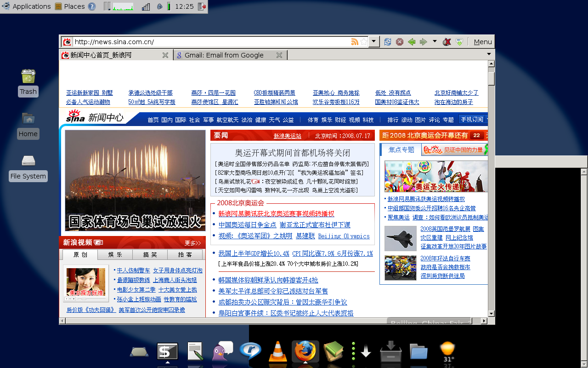Select the 娱乐 video tab
This screenshot has width=588, height=368.
pos(115,254)
